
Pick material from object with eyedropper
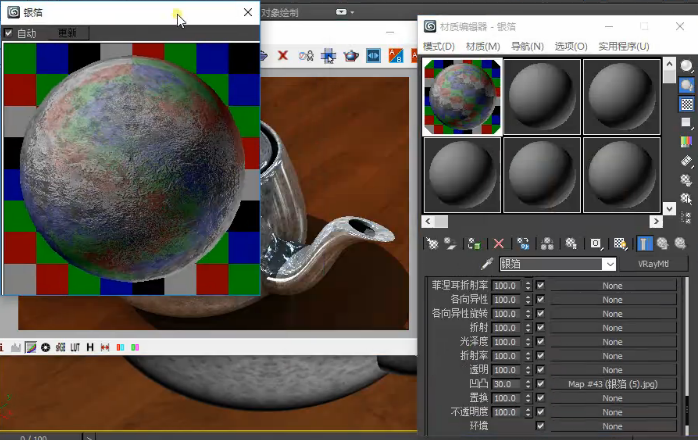tap(487, 264)
